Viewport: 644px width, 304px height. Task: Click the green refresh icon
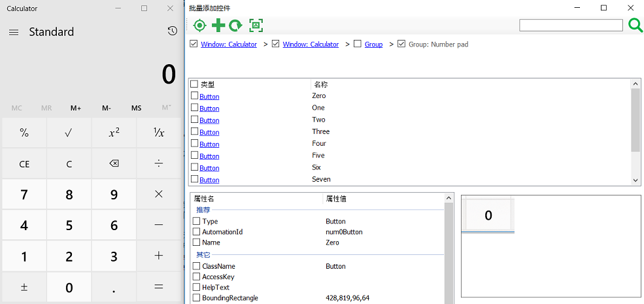pyautogui.click(x=235, y=25)
